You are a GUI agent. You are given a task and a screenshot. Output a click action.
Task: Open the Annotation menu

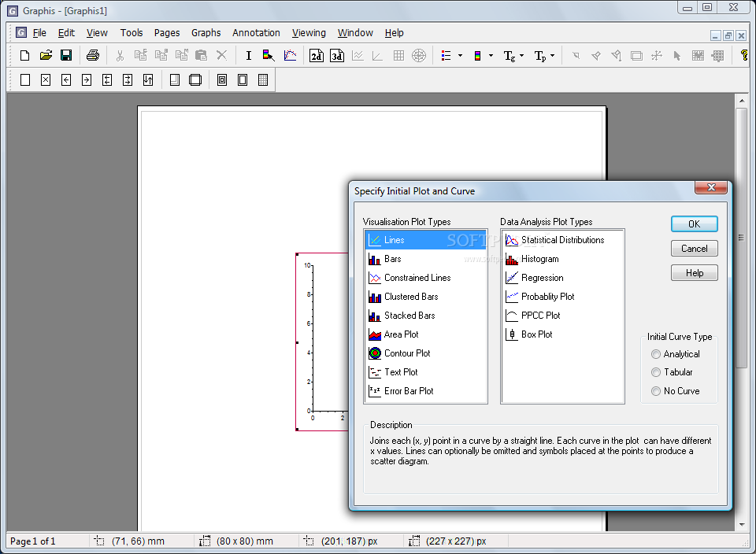coord(256,33)
